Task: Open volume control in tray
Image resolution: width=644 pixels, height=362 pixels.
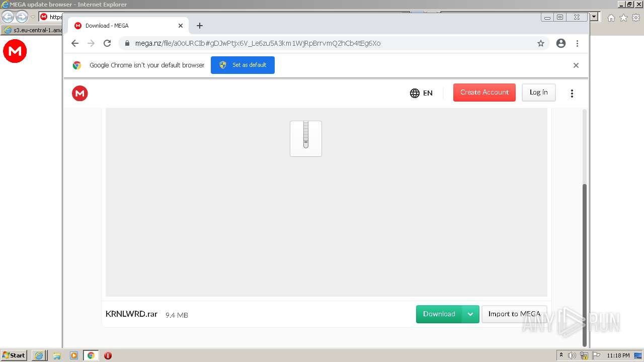Action: [x=572, y=355]
